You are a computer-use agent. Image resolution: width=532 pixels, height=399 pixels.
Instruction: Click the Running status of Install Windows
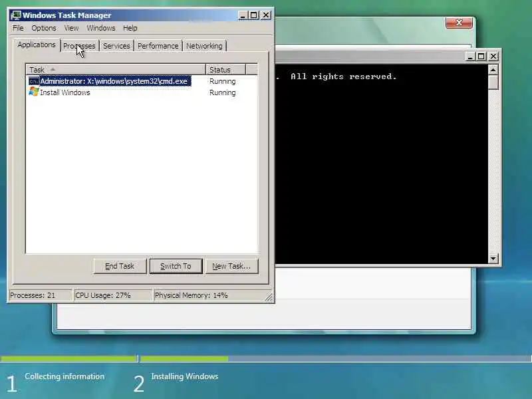click(x=223, y=92)
